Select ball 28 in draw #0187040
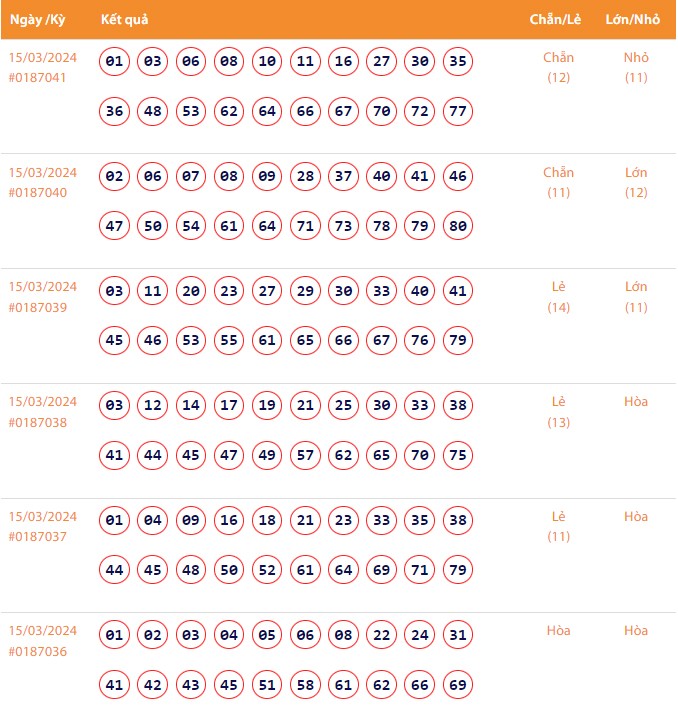Image resolution: width=678 pixels, height=722 pixels. (306, 177)
